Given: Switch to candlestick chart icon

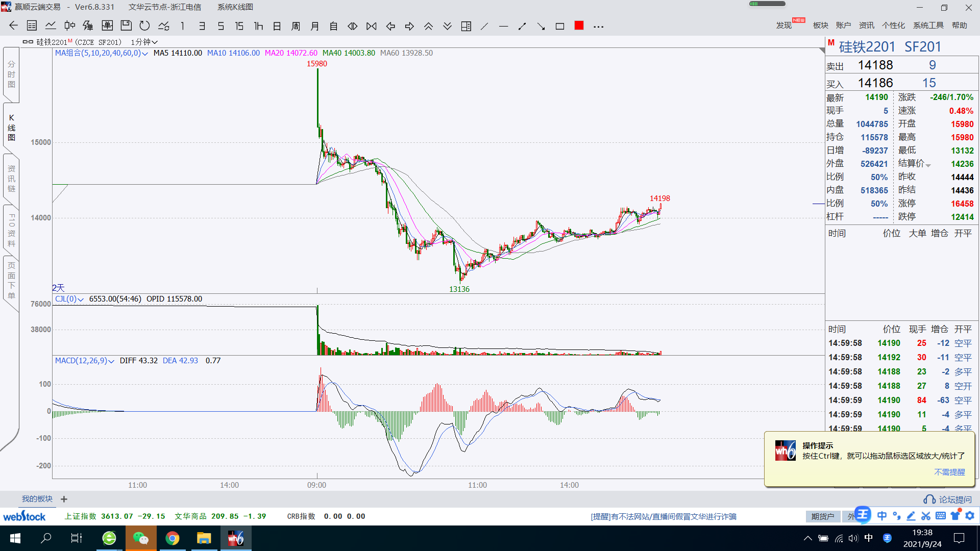Looking at the screenshot, I should 70,26.
